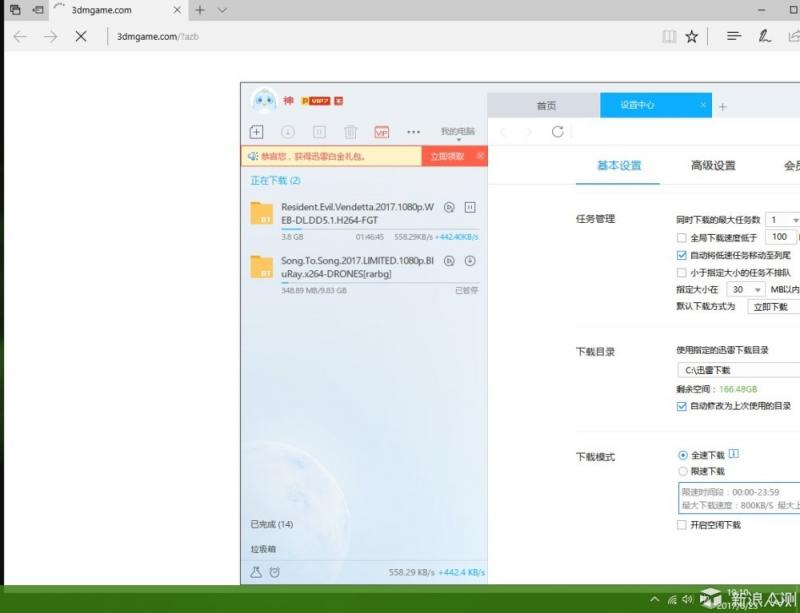800x613 pixels.
Task: Click the flask lab icon at bottom
Action: [x=256, y=572]
